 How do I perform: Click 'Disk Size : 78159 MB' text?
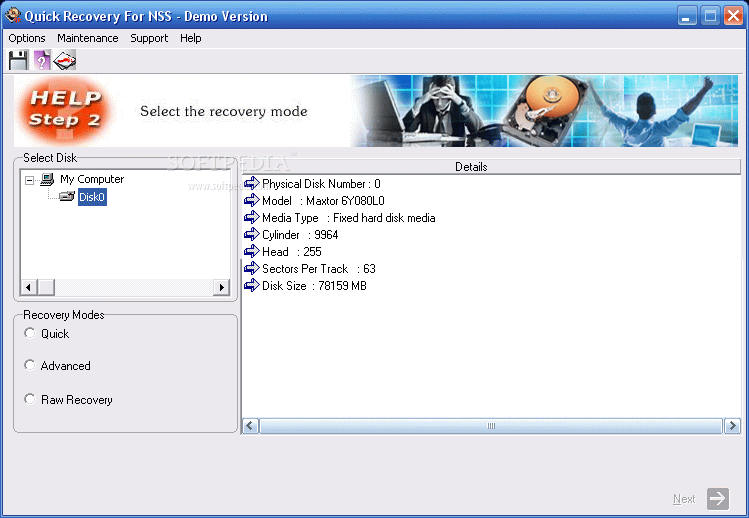[x=314, y=286]
